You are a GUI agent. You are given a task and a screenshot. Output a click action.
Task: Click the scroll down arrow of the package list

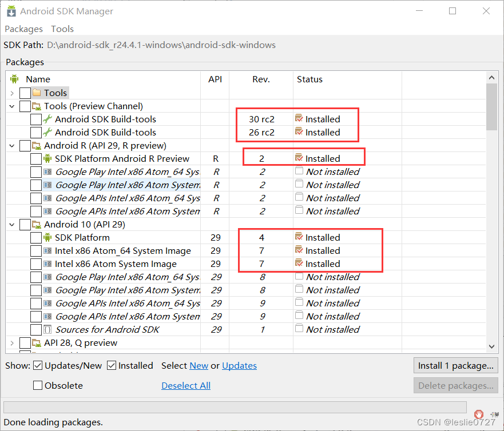491,346
